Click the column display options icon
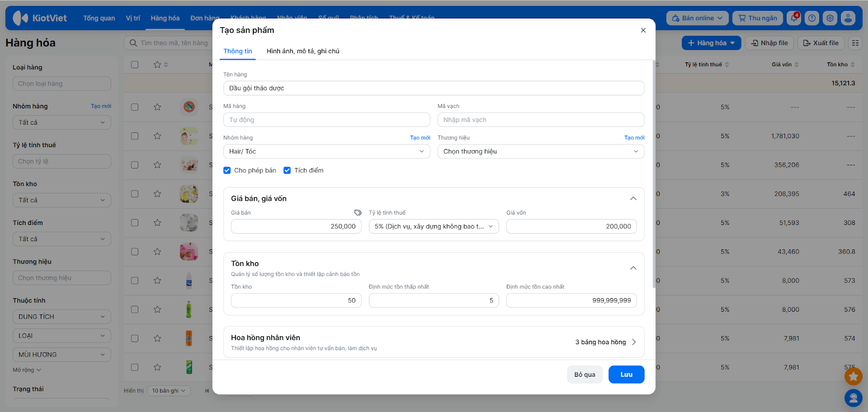Viewport: 868px width, 412px height. [855, 43]
